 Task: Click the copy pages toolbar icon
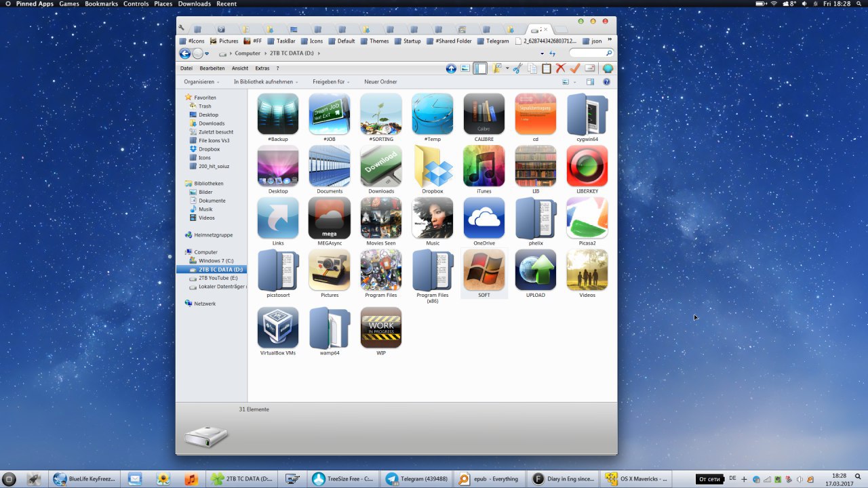click(532, 68)
